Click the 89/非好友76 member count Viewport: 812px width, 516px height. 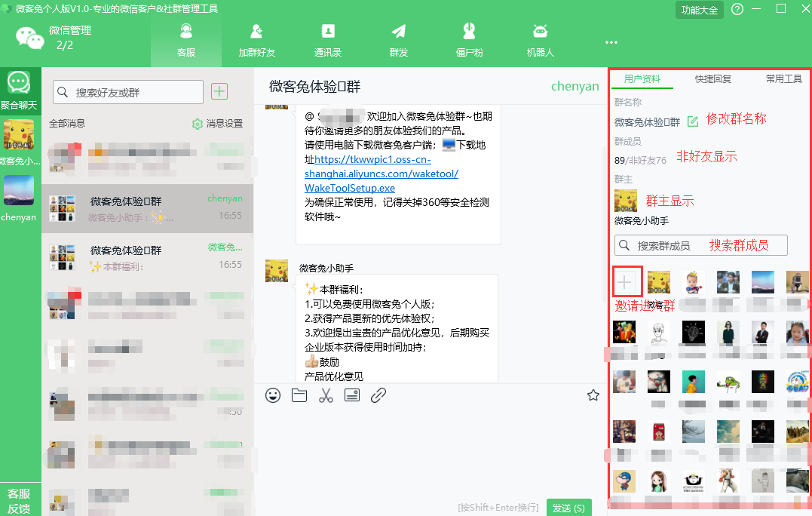(x=640, y=161)
